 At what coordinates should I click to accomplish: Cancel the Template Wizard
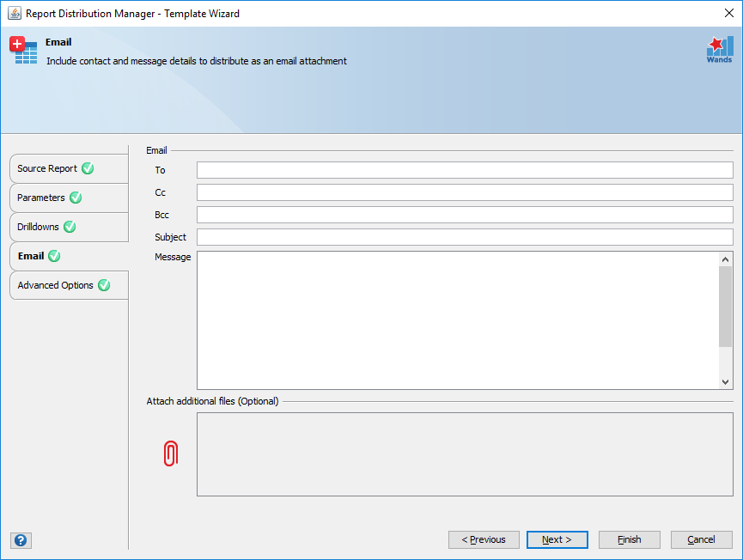point(701,539)
